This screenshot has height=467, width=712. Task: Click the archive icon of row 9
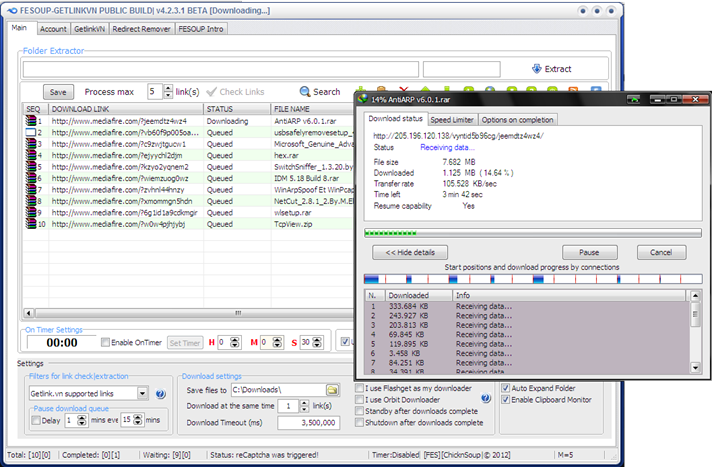[x=31, y=212]
